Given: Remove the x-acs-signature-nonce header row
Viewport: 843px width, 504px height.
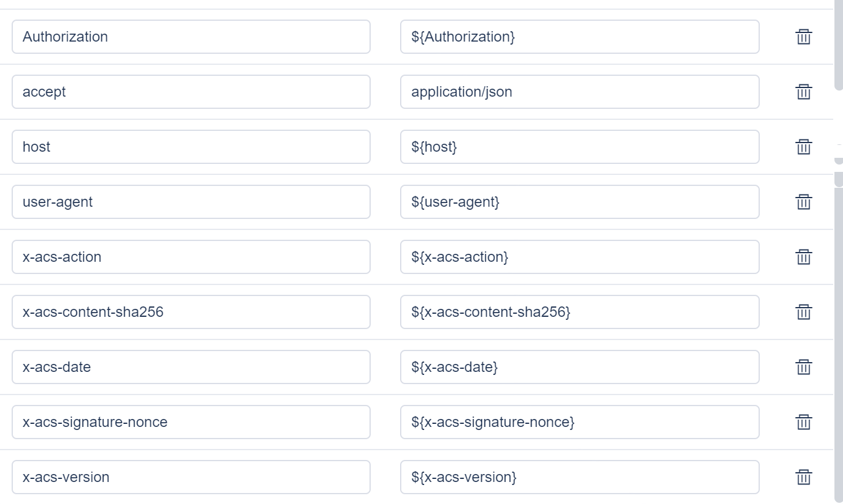Looking at the screenshot, I should pyautogui.click(x=803, y=422).
